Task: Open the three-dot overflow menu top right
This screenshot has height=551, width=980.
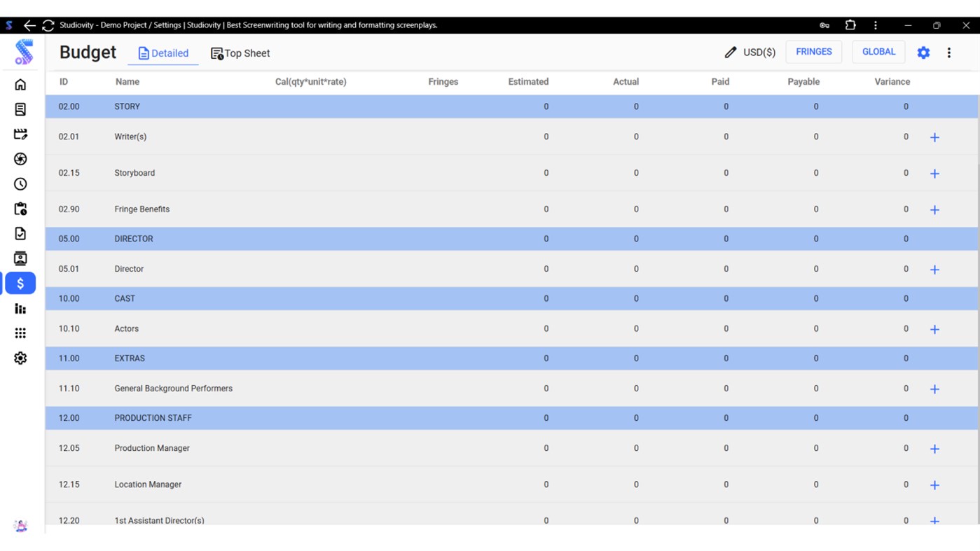Action: point(948,52)
